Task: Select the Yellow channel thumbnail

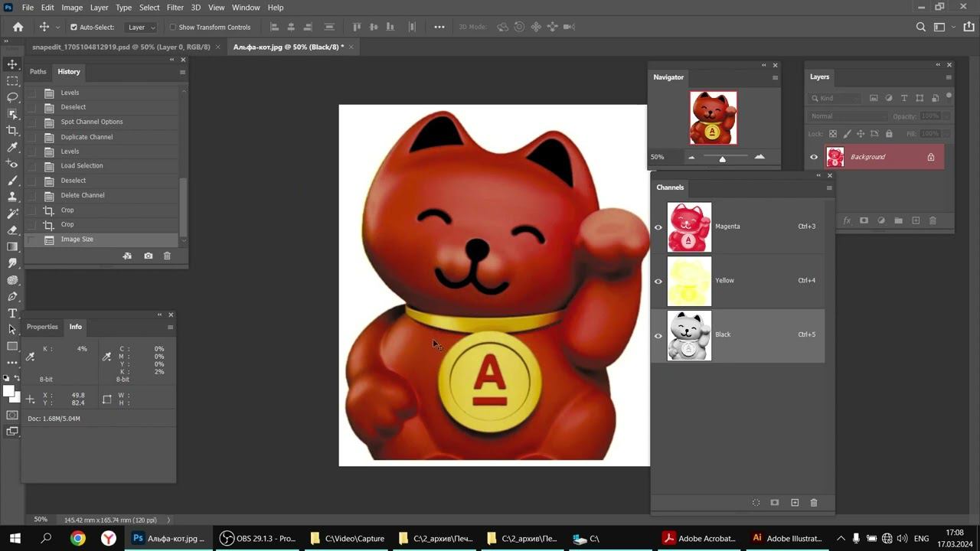Action: [689, 281]
